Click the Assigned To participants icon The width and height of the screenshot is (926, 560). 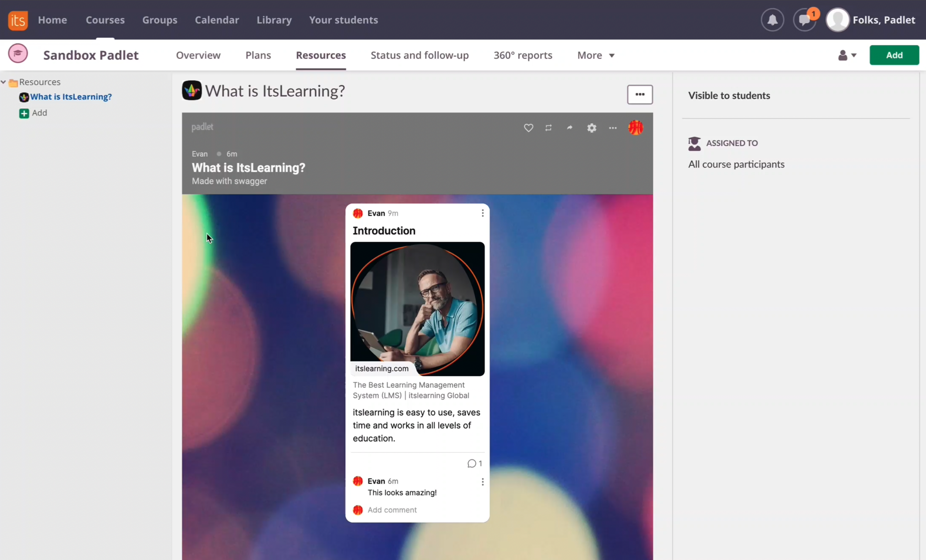[694, 143]
